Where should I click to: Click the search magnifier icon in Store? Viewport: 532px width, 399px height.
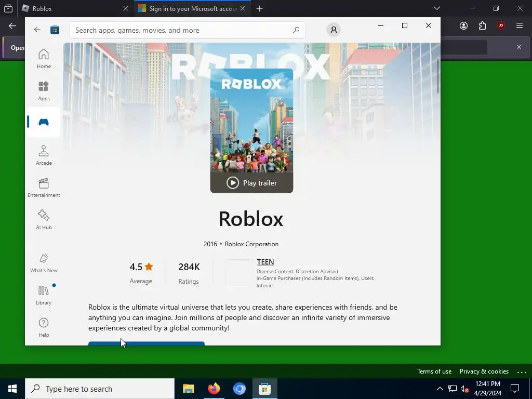tap(296, 30)
